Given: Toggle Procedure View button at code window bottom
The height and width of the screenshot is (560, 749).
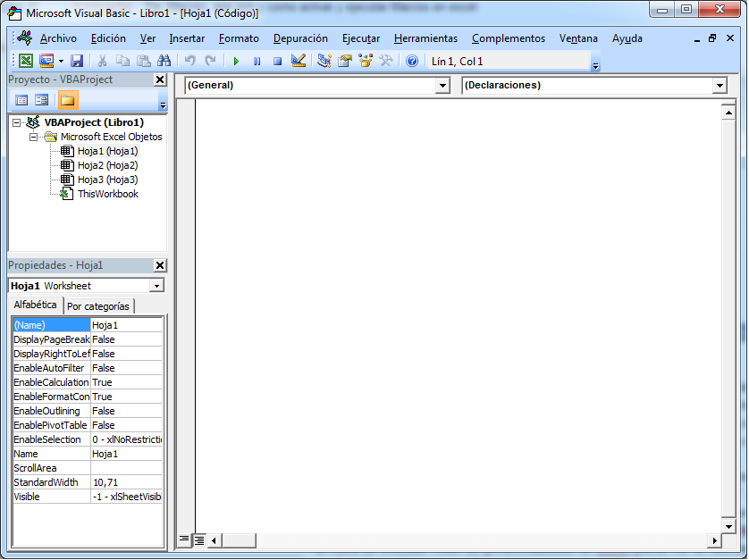Looking at the screenshot, I should (x=184, y=540).
